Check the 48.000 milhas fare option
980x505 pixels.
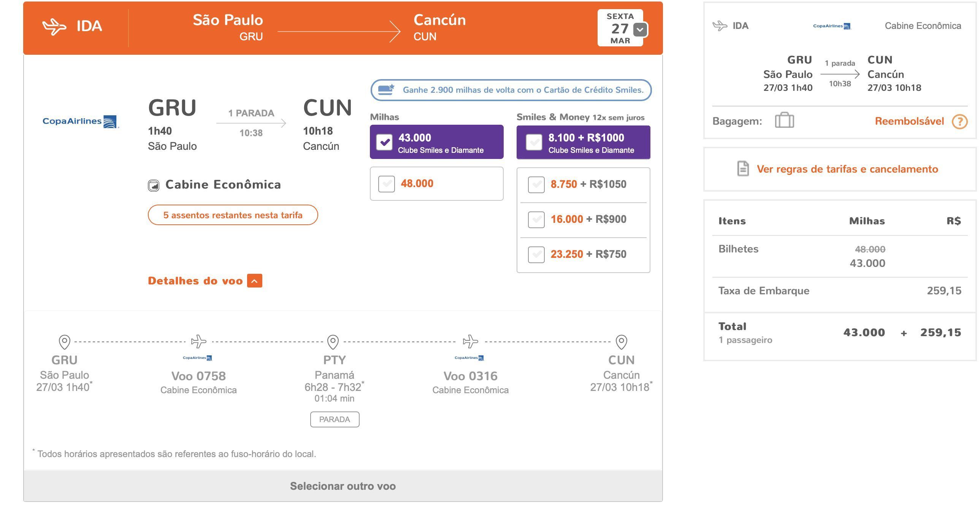pyautogui.click(x=387, y=184)
